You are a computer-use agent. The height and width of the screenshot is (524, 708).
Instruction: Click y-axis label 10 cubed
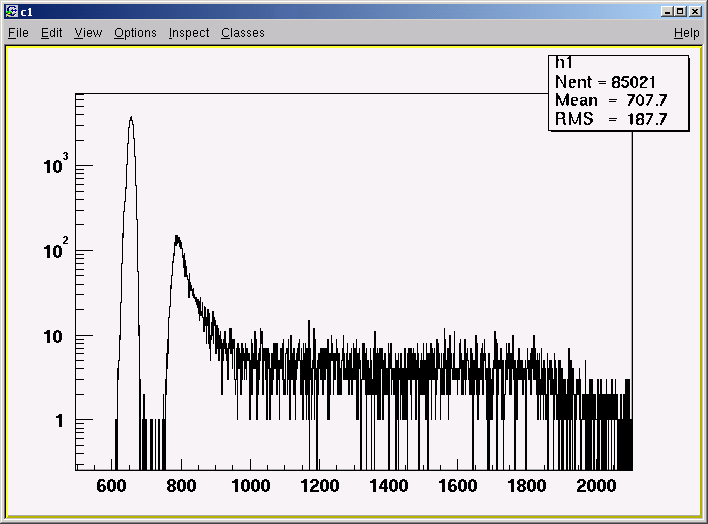56,164
